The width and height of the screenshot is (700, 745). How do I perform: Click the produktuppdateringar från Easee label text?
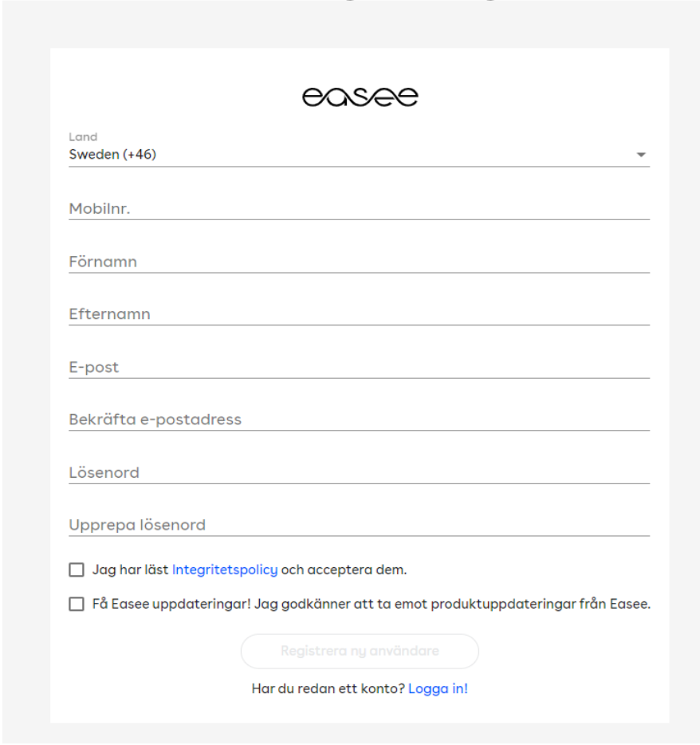click(x=541, y=604)
